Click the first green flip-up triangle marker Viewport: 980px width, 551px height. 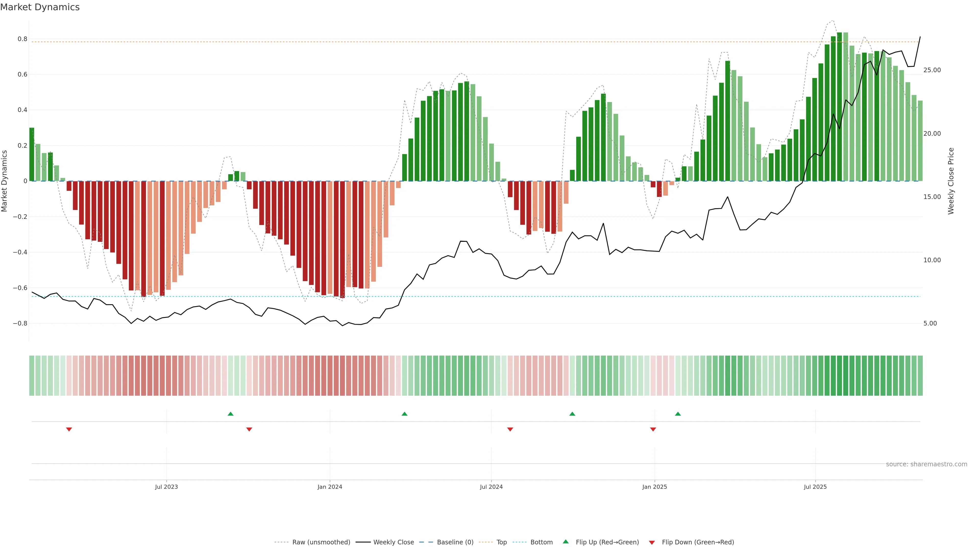point(230,414)
